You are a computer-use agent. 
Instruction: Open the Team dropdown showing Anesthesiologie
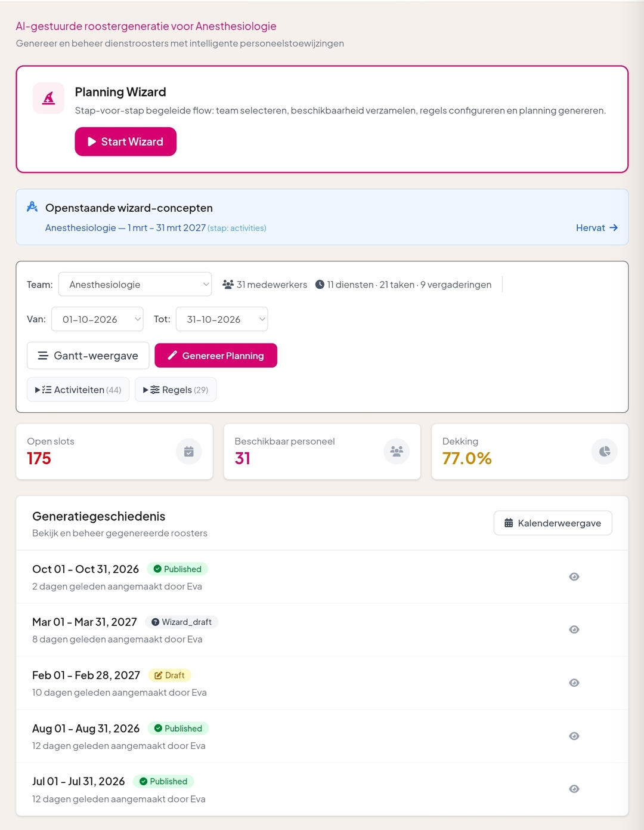[x=135, y=285]
